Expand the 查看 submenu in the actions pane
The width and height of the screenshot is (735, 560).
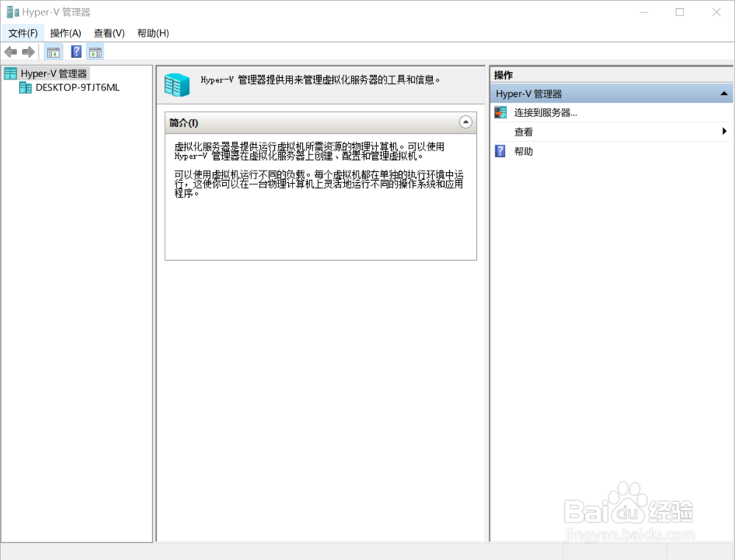(x=725, y=132)
